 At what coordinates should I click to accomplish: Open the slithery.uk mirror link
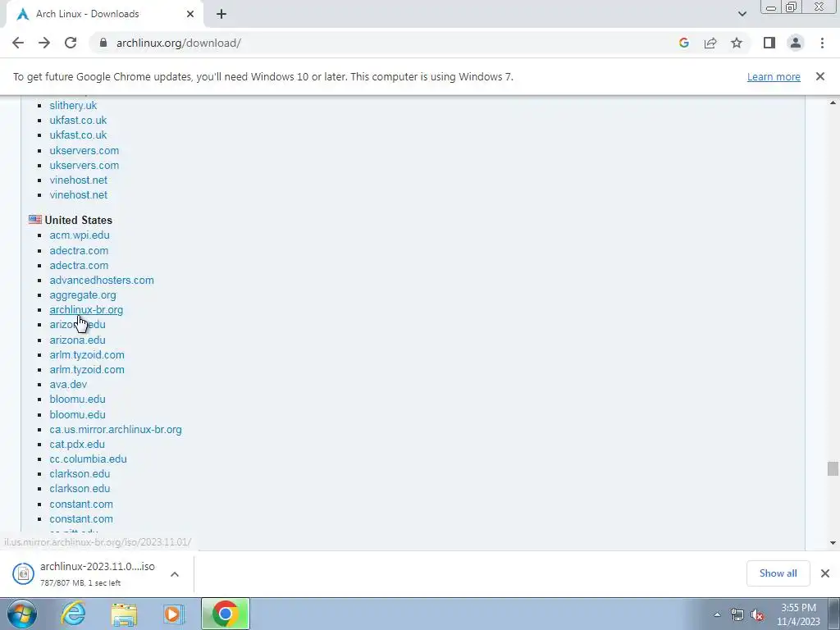(x=73, y=106)
